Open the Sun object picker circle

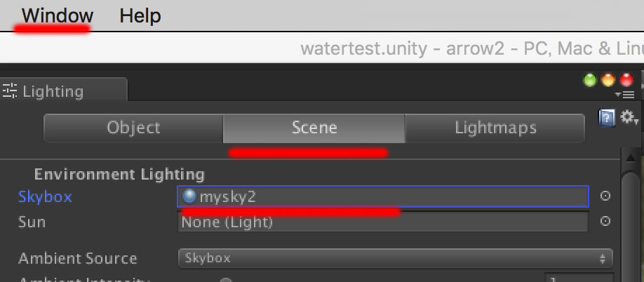pos(605,221)
